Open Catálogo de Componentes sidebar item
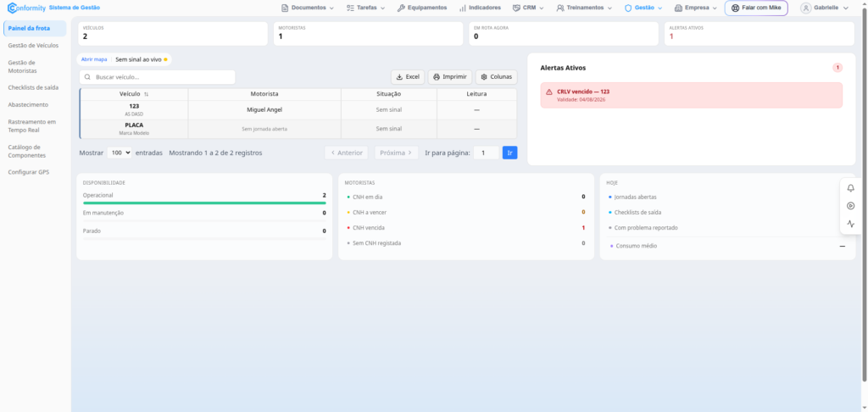The width and height of the screenshot is (868, 412). click(x=33, y=151)
